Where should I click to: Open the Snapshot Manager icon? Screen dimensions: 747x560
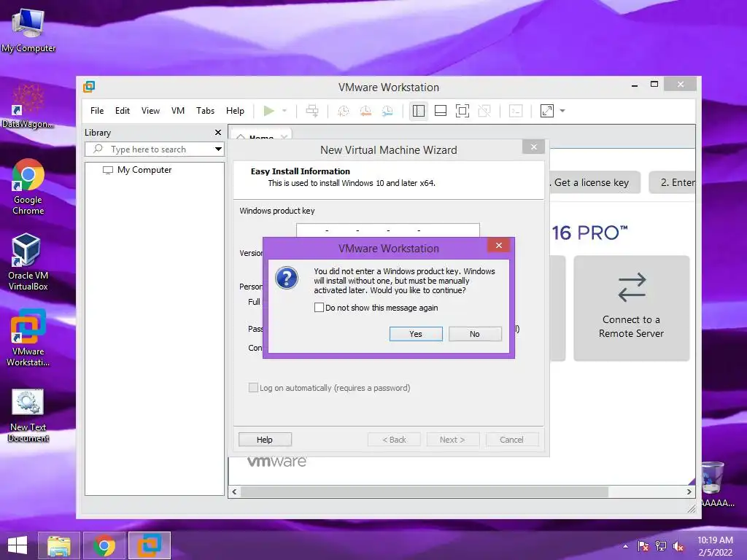(x=387, y=111)
